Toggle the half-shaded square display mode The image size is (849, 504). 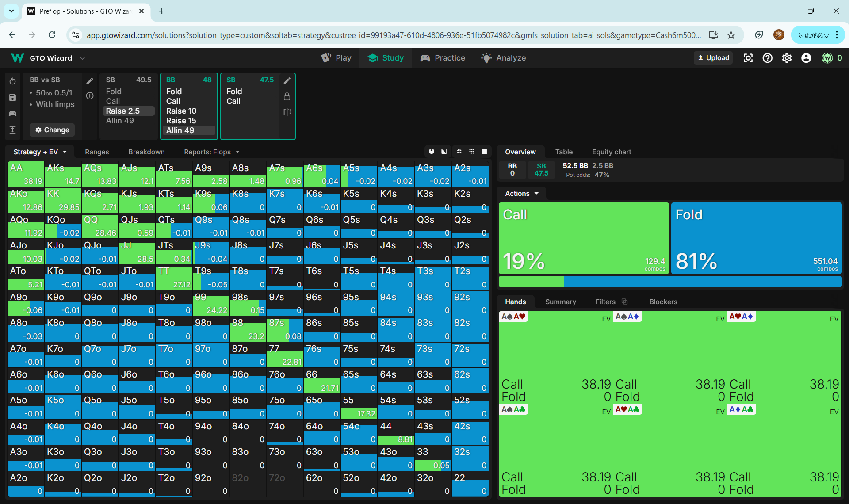pos(444,152)
